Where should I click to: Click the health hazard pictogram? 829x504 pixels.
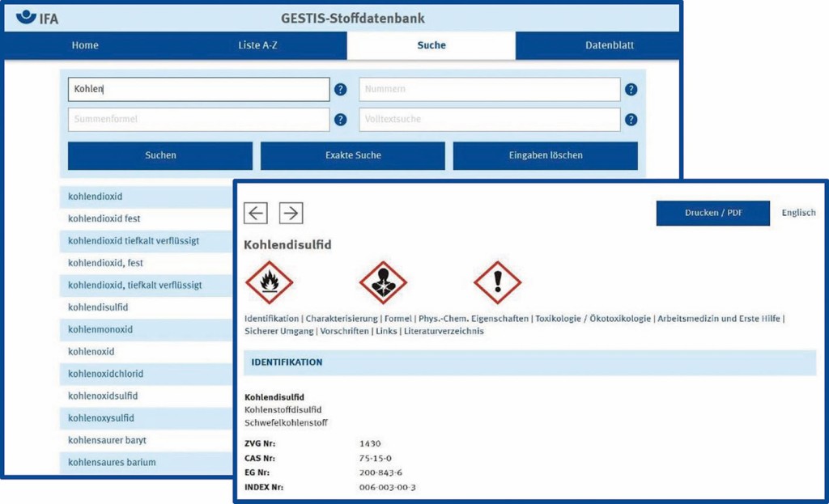click(x=383, y=282)
